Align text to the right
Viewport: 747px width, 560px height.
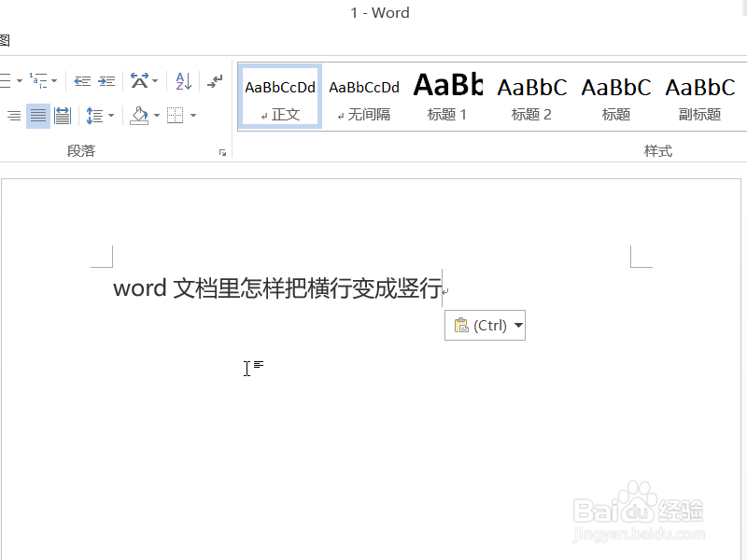(x=14, y=115)
